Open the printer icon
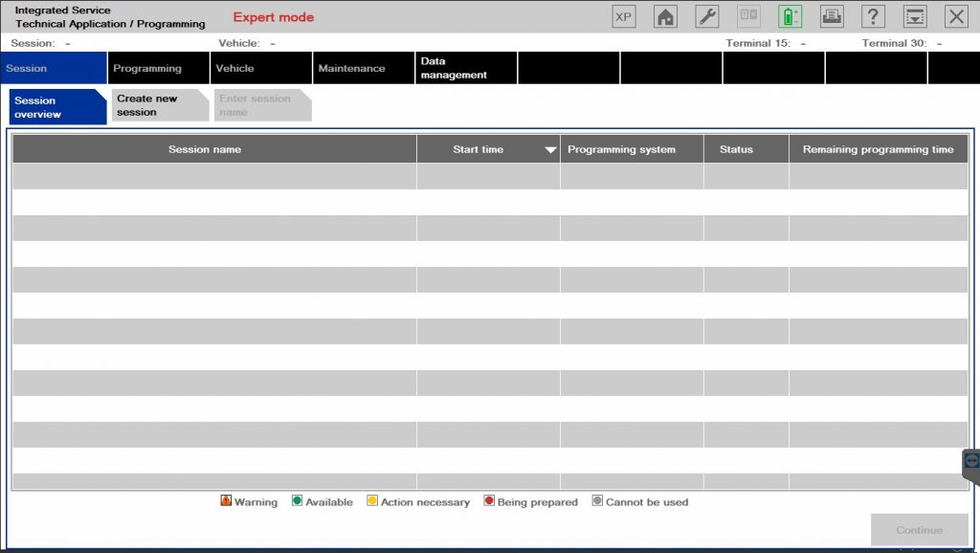Screen dimensions: 980x553 pyautogui.click(x=832, y=16)
